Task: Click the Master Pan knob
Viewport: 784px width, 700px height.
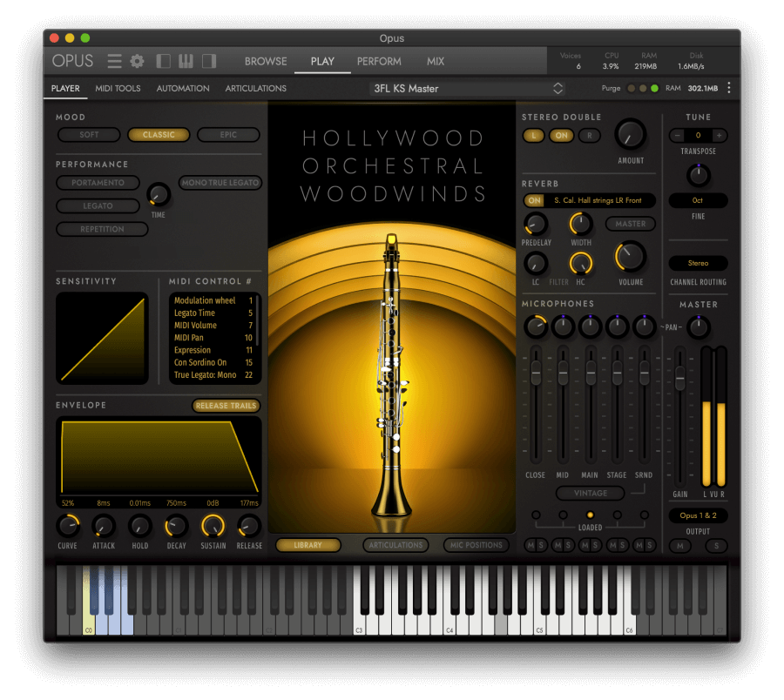Action: 698,327
